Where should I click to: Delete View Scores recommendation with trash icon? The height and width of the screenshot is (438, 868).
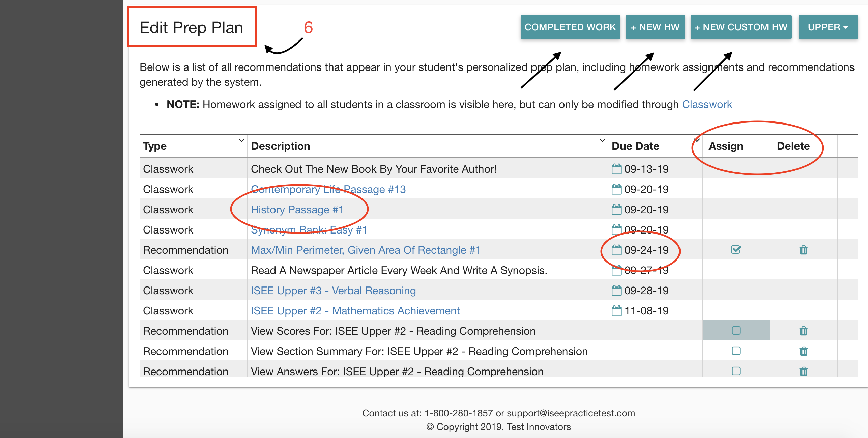[x=803, y=331]
